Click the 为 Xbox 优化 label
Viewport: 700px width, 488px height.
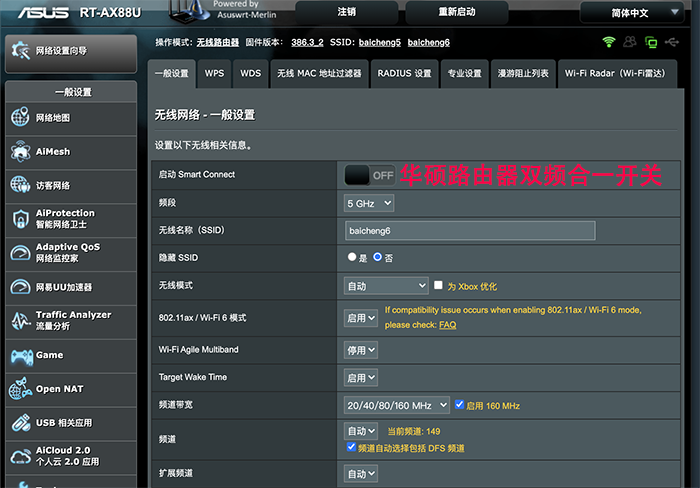click(x=472, y=287)
